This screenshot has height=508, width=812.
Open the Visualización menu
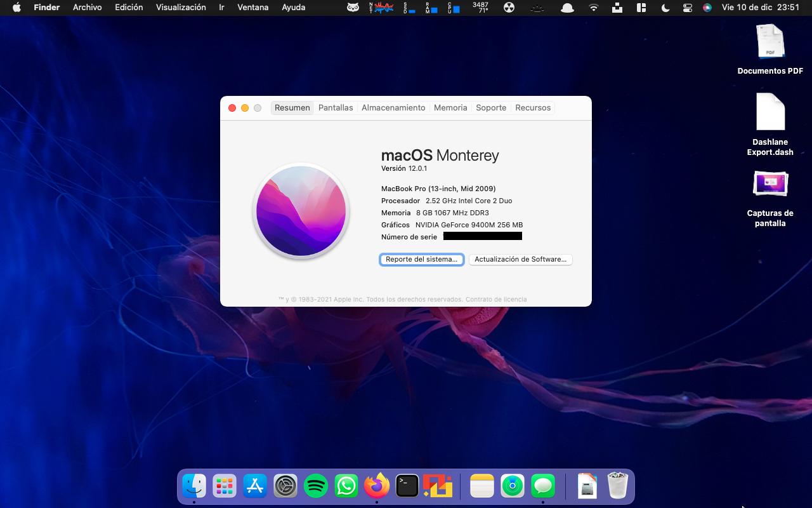point(181,8)
